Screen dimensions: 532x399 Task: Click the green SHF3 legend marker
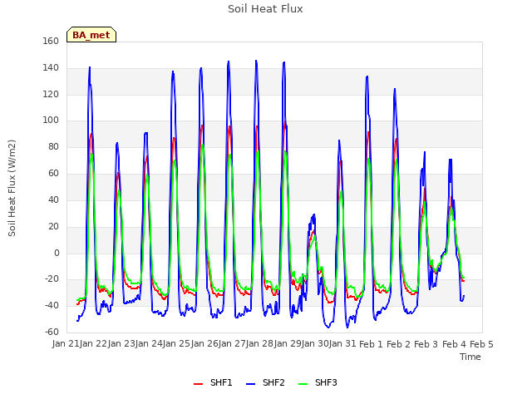pyautogui.click(x=303, y=384)
